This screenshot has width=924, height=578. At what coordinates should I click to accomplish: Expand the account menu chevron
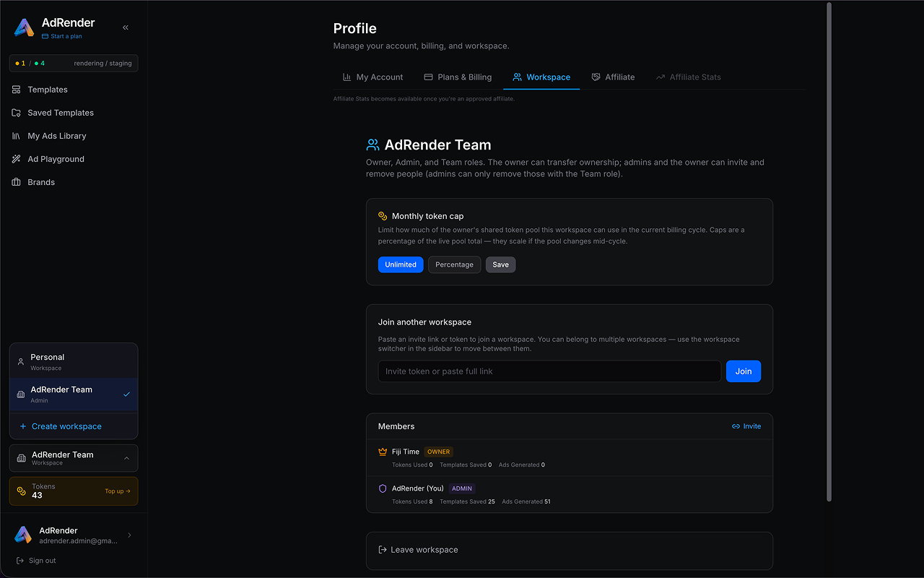pos(130,535)
